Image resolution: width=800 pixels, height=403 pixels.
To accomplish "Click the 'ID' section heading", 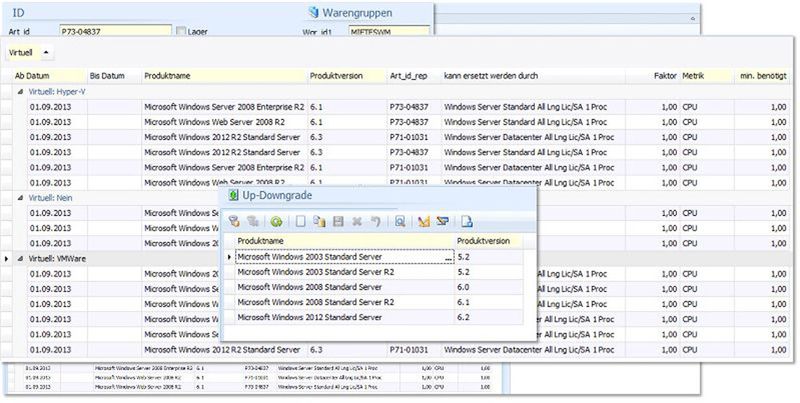I will click(18, 12).
